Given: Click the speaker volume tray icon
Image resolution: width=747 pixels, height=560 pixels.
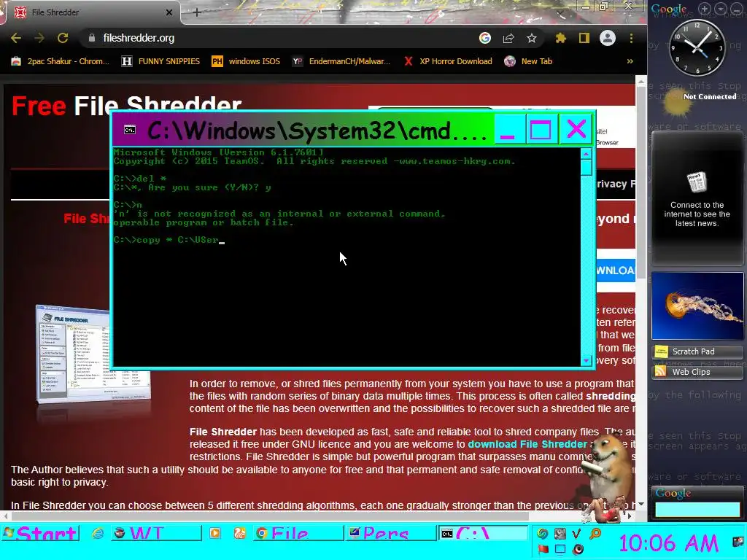Looking at the screenshot, I should tap(578, 550).
